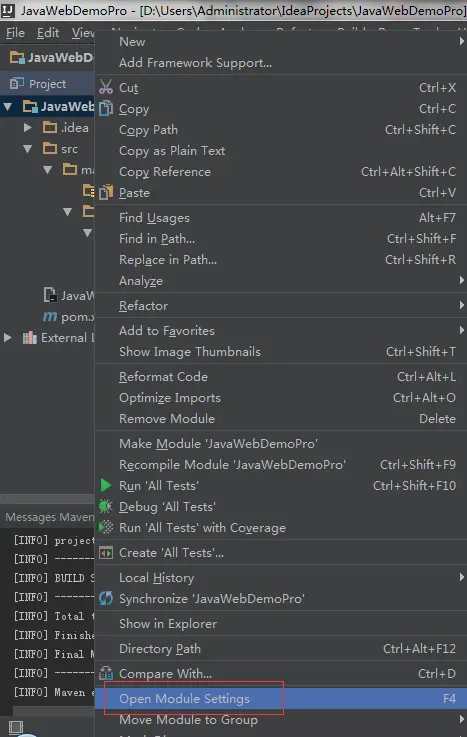This screenshot has width=467, height=737.
Task: Choose Copy as Plain Text
Action: 281,151
